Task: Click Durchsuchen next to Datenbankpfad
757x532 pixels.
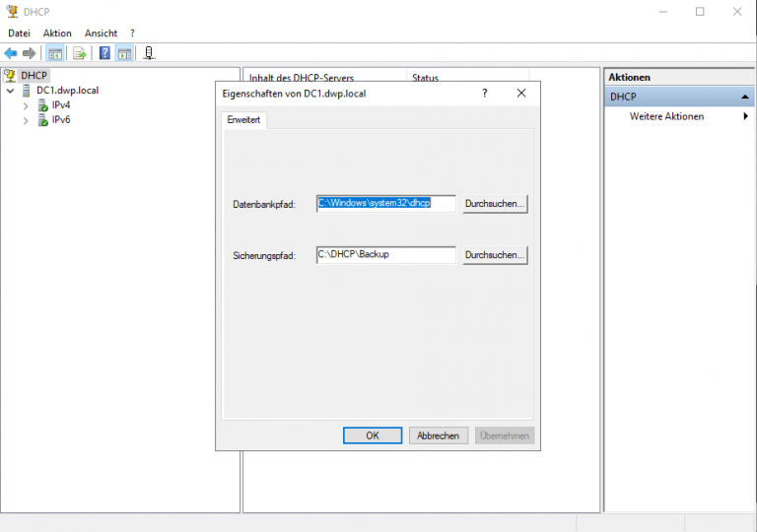Action: tap(495, 204)
